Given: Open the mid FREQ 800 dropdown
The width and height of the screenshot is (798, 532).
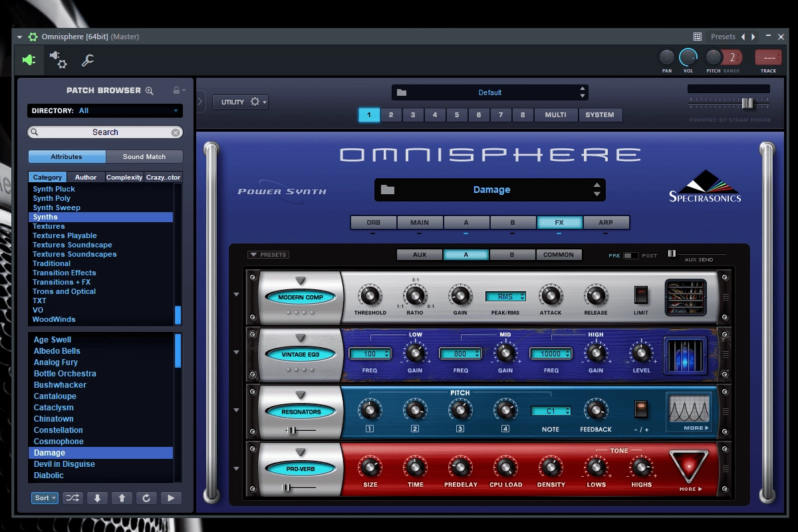Looking at the screenshot, I should pyautogui.click(x=460, y=354).
